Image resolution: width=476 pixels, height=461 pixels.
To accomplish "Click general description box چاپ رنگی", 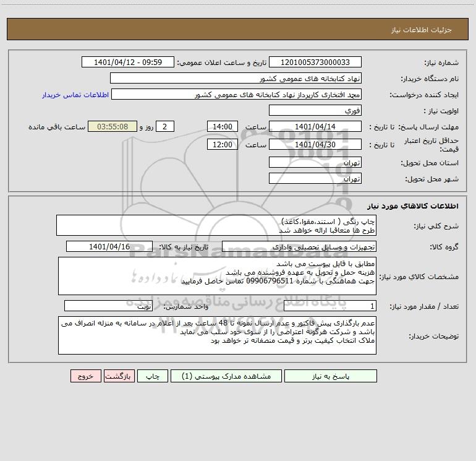I will tap(216, 225).
